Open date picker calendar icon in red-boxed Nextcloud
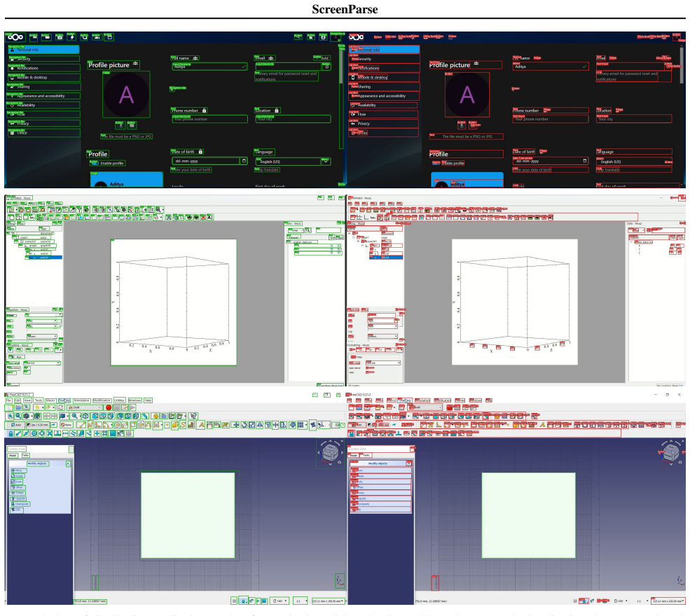The height and width of the screenshot is (616, 690). (x=585, y=161)
